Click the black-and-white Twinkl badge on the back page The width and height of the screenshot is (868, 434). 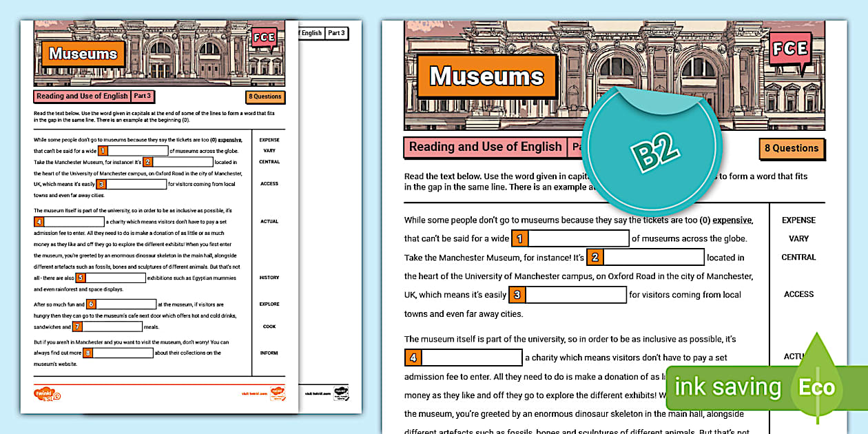(342, 393)
